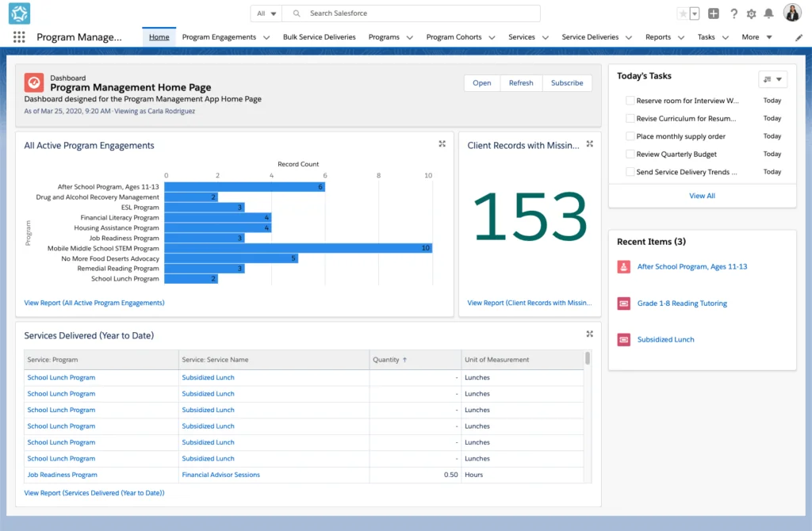Click the After School Program recent item icon
Viewport: 812px width, 531px height.
coord(624,266)
